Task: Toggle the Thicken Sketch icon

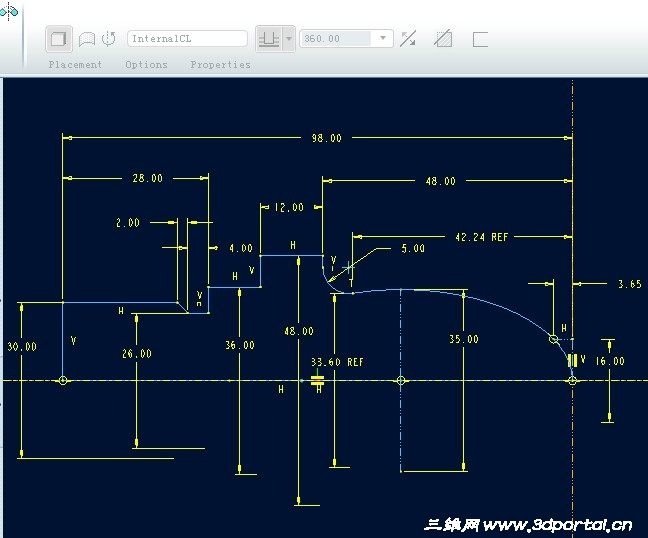Action: point(480,39)
